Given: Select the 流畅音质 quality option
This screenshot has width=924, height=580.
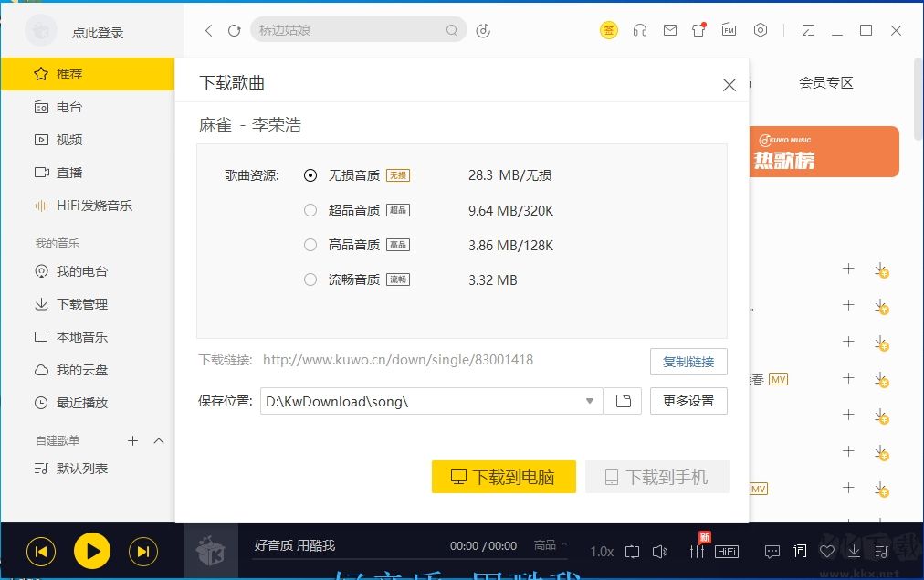Looking at the screenshot, I should coord(310,279).
